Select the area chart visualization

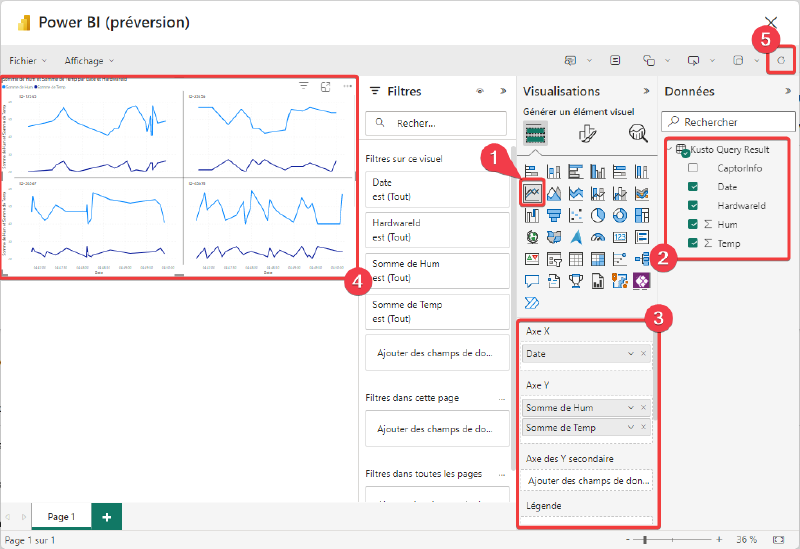pyautogui.click(x=554, y=193)
